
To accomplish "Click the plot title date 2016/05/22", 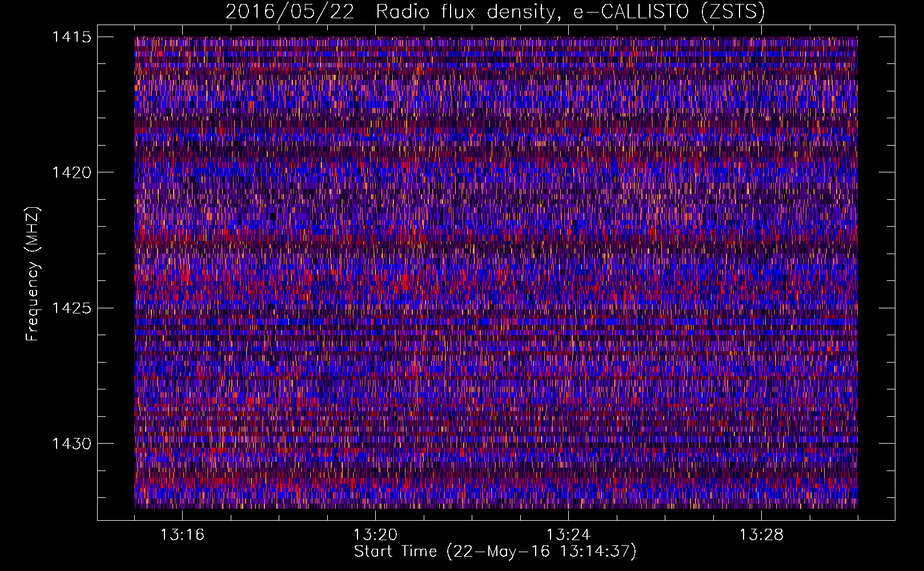I will point(290,12).
